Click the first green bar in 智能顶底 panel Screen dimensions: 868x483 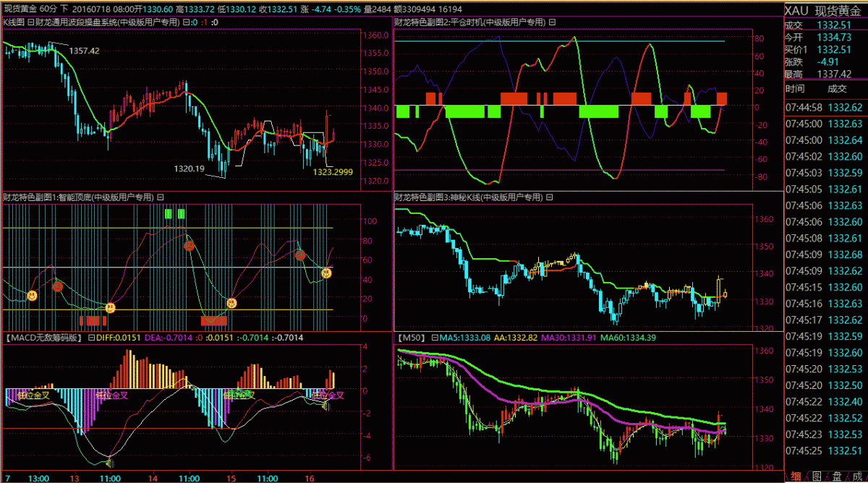pos(169,213)
